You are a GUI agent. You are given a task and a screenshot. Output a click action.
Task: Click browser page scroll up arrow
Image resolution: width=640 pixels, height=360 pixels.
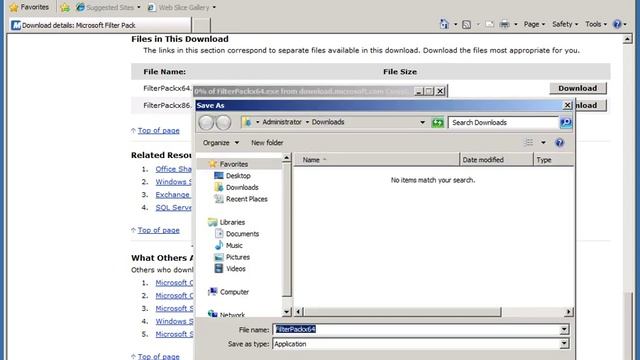[627, 39]
